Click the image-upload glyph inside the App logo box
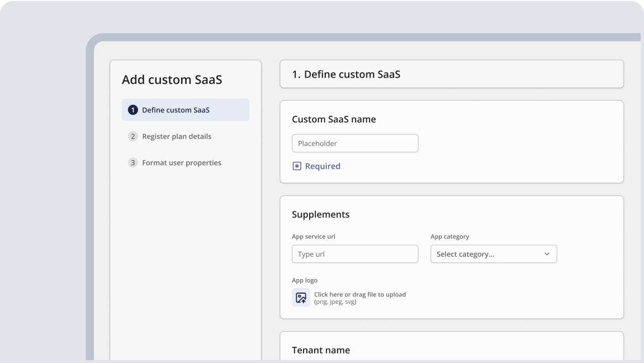This screenshot has height=363, width=644. pyautogui.click(x=301, y=298)
